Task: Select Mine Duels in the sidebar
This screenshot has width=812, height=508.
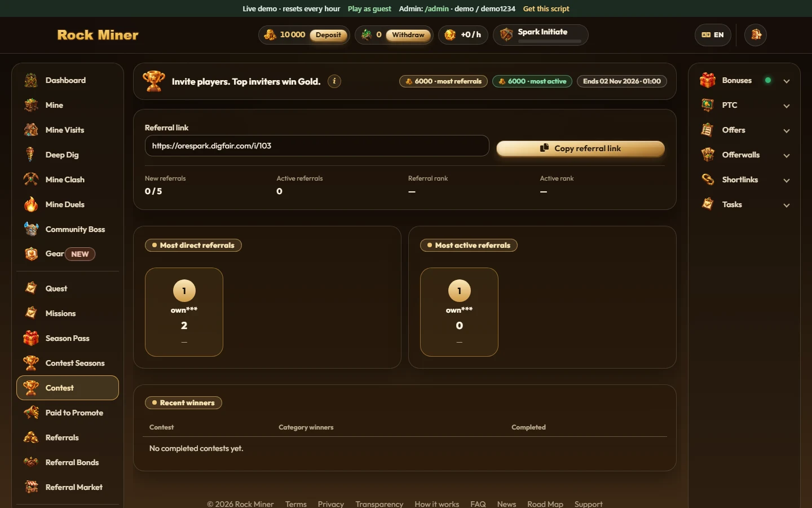Action: [x=68, y=204]
